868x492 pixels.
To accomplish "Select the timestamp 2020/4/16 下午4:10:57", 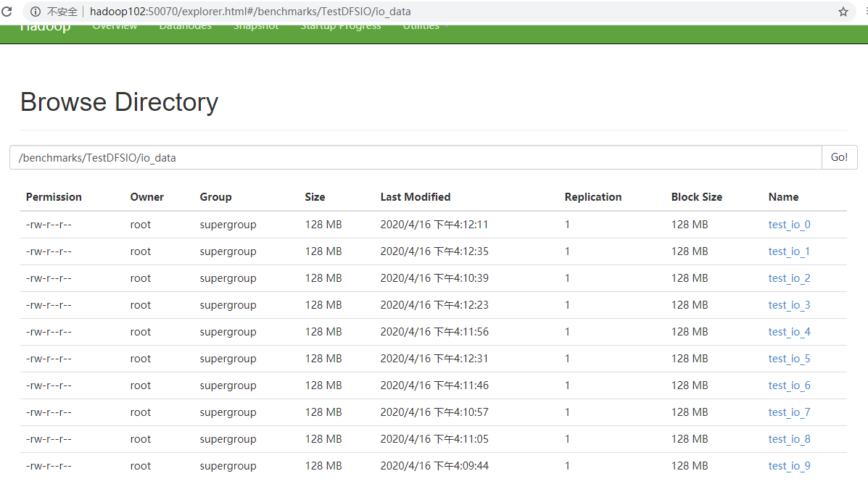I will [x=434, y=412].
